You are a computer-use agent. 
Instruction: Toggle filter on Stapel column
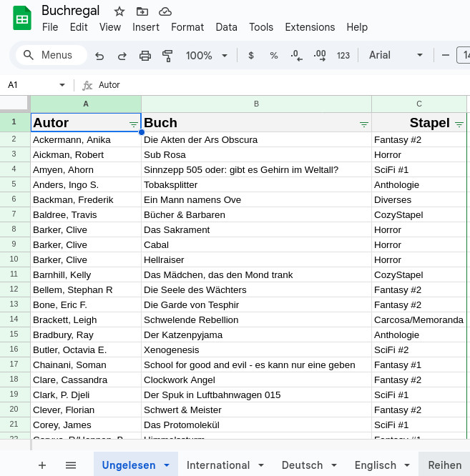coord(459,124)
